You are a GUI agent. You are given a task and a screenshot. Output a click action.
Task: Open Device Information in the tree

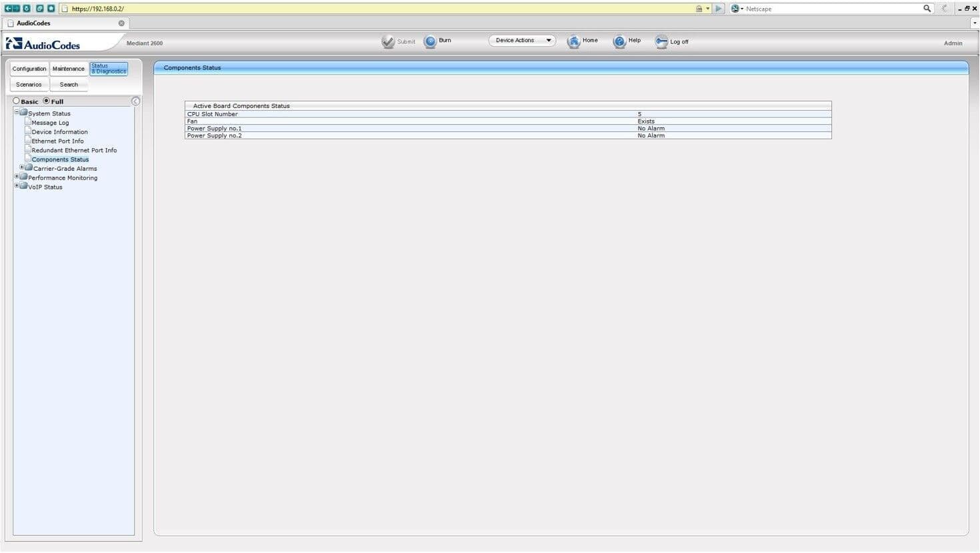(59, 132)
